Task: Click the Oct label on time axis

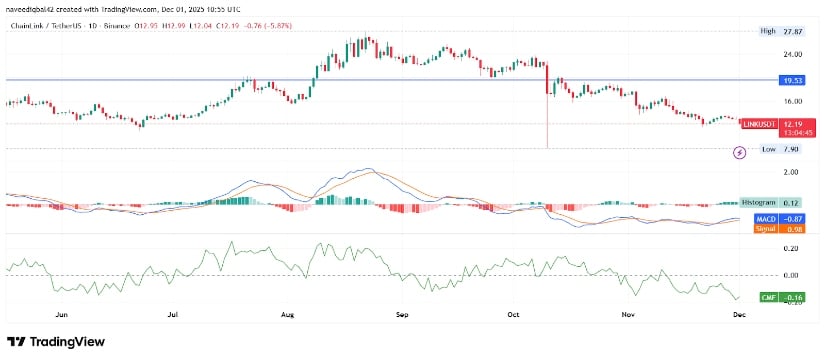Action: 513,315
